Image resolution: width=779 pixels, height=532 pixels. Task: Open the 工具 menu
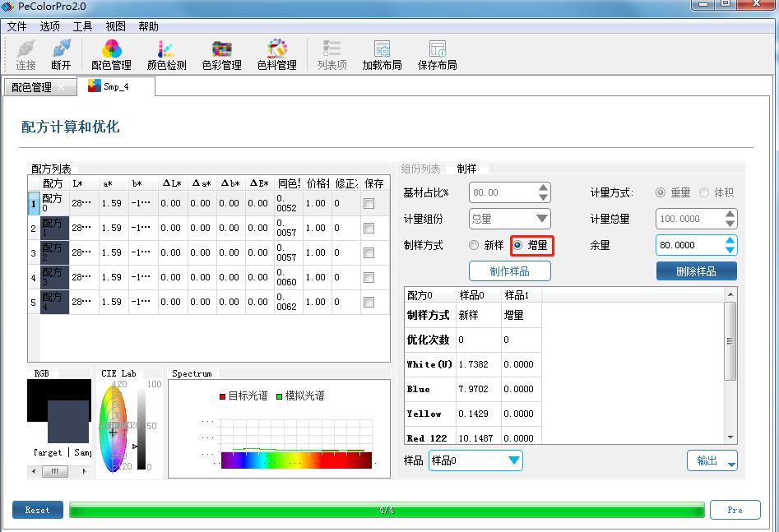coord(82,26)
